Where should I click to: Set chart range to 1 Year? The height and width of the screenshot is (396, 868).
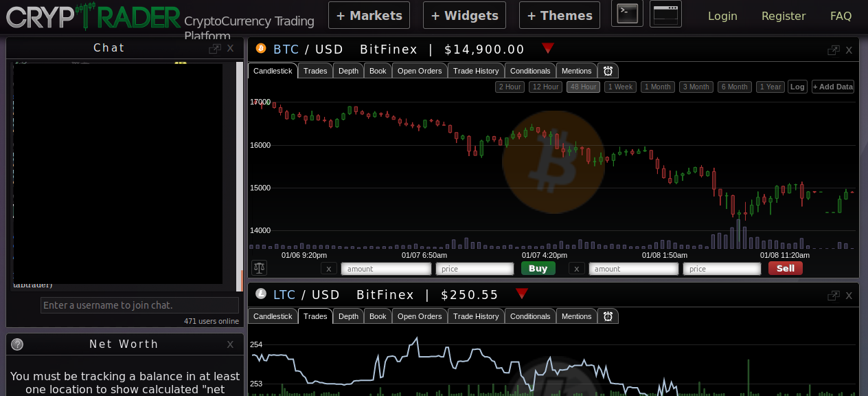coord(770,87)
